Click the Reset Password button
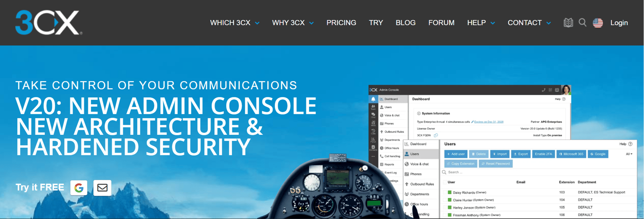 point(495,163)
